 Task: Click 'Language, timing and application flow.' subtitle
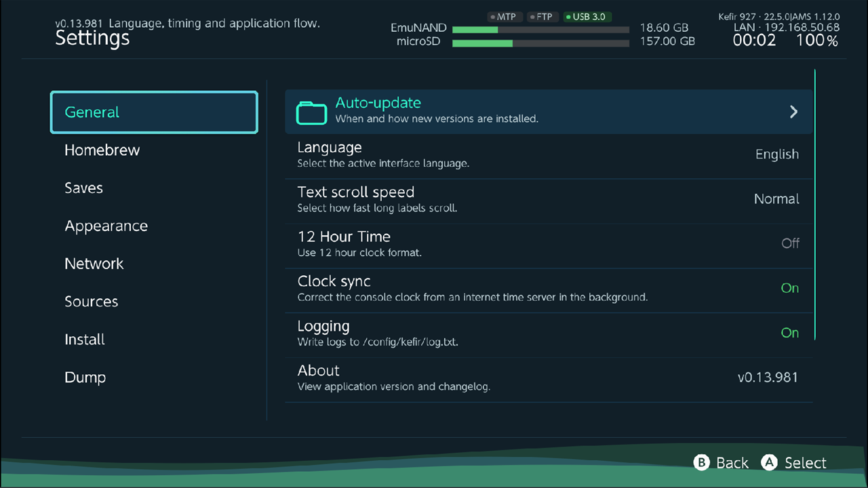[214, 23]
